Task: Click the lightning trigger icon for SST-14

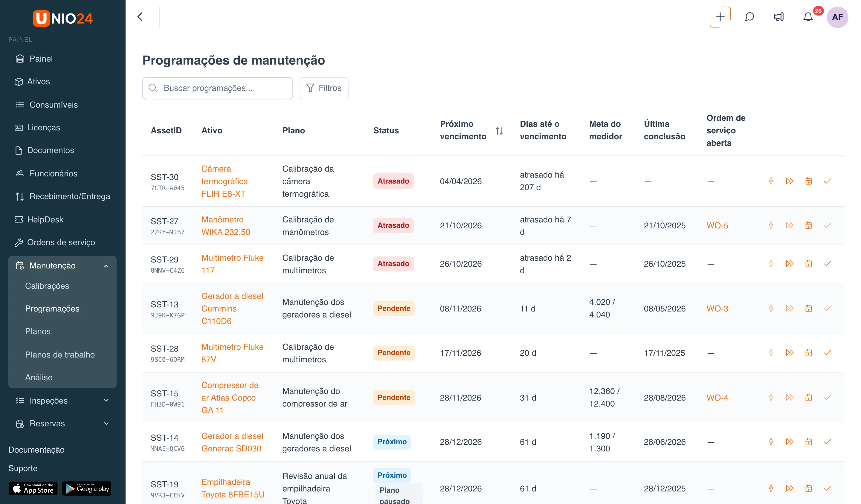Action: pos(771,442)
